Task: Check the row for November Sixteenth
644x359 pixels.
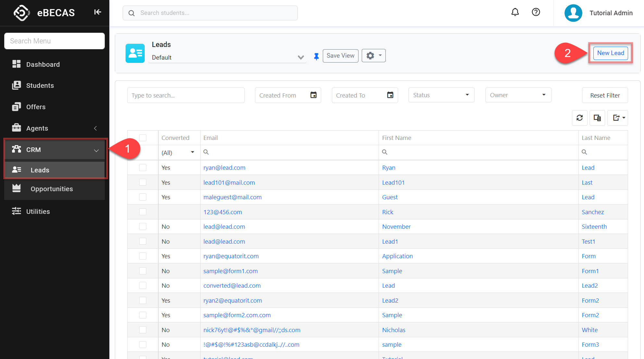Action: coord(143,226)
